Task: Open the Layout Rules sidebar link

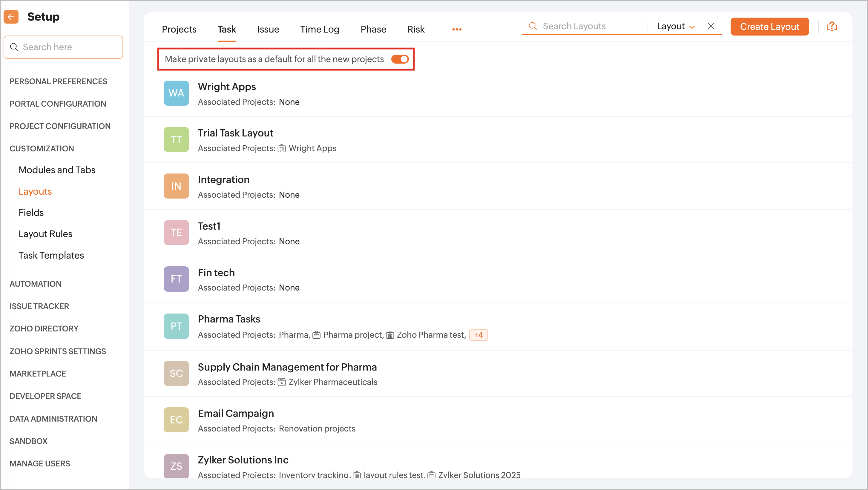Action: pyautogui.click(x=45, y=234)
